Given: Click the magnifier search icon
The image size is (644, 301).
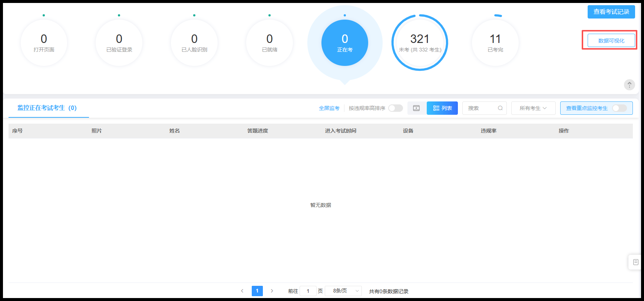Looking at the screenshot, I should pos(500,108).
